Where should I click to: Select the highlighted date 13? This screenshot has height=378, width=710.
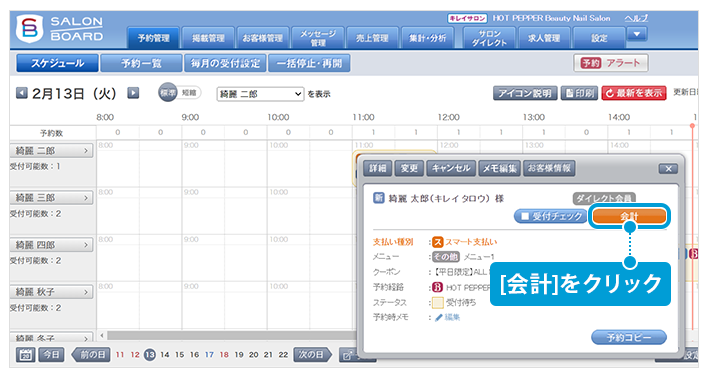point(150,355)
